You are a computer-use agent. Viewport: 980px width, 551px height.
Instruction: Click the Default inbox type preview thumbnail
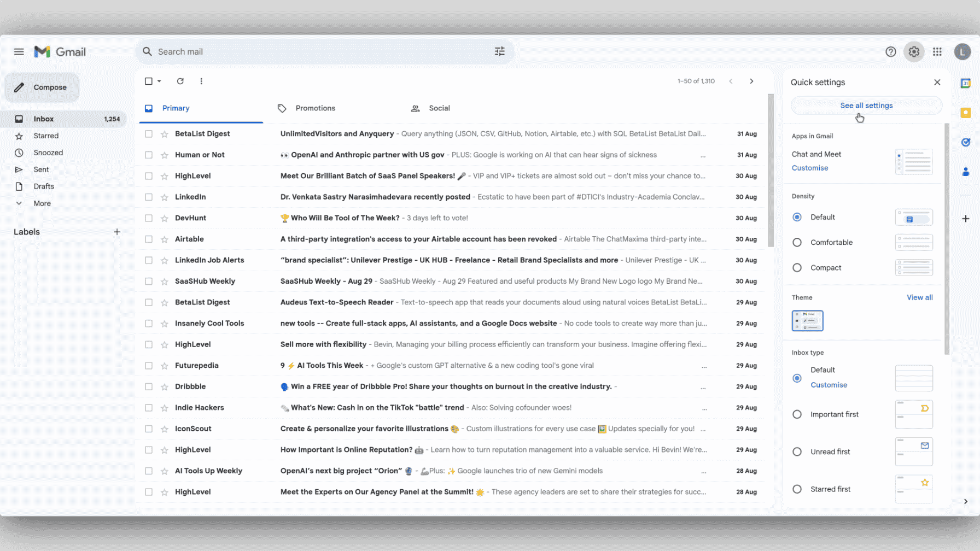pos(914,378)
